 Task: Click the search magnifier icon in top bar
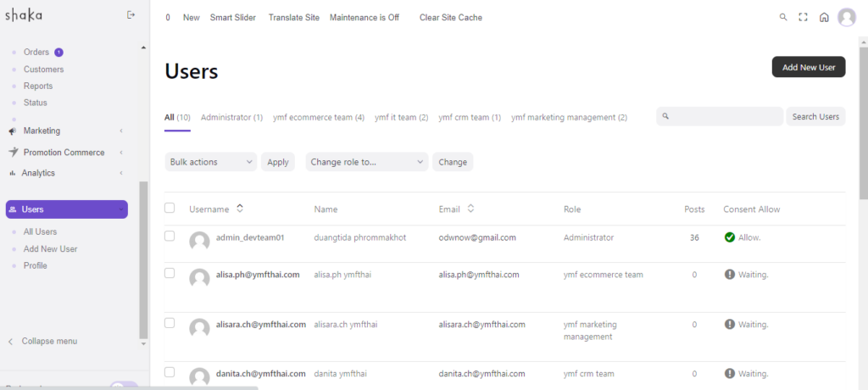pos(782,17)
